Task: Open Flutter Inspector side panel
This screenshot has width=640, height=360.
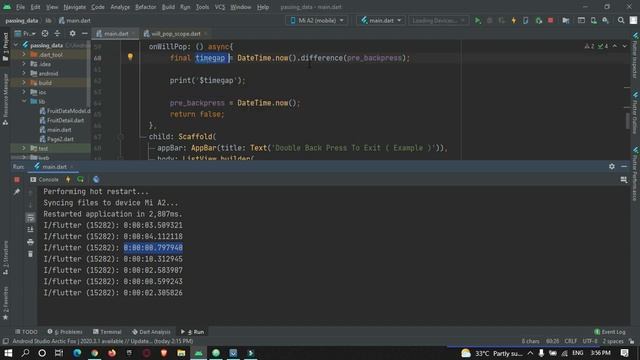Action: (635, 56)
